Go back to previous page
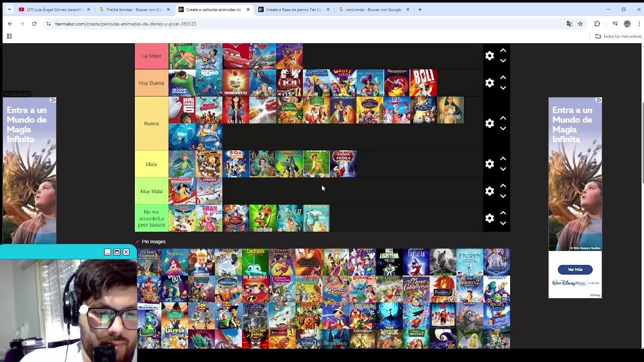644x362 pixels. [x=10, y=24]
